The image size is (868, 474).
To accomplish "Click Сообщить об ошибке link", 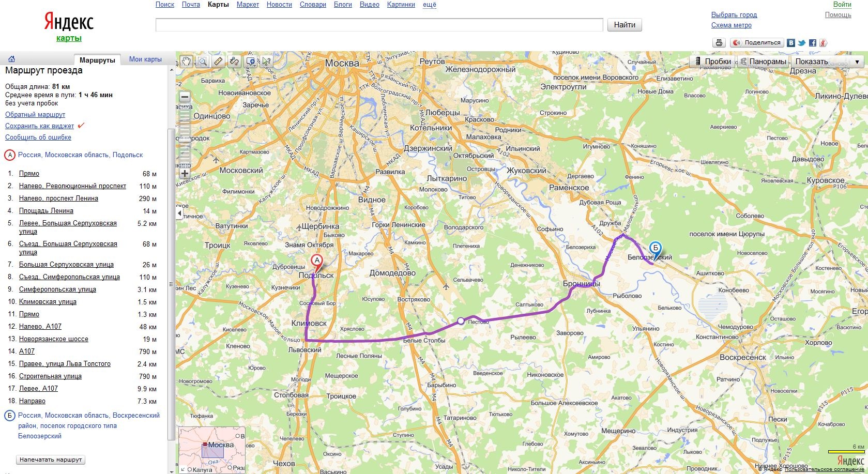I will (38, 137).
